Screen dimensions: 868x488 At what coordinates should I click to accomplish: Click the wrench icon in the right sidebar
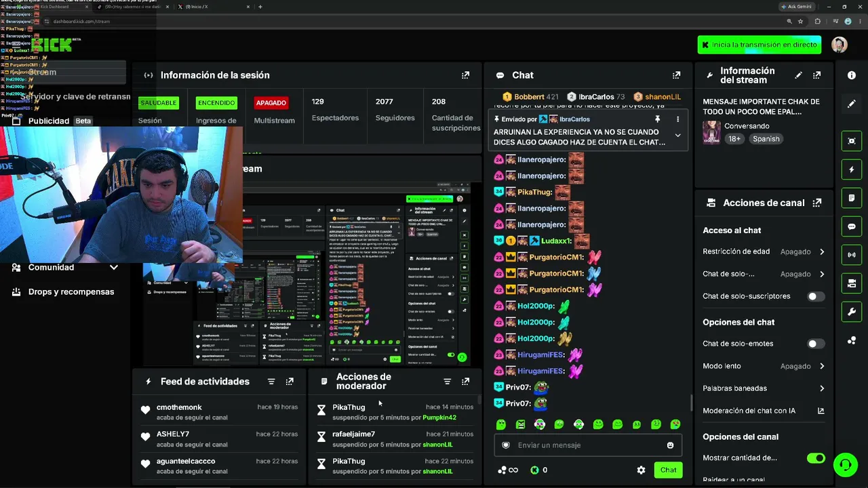[x=852, y=312]
